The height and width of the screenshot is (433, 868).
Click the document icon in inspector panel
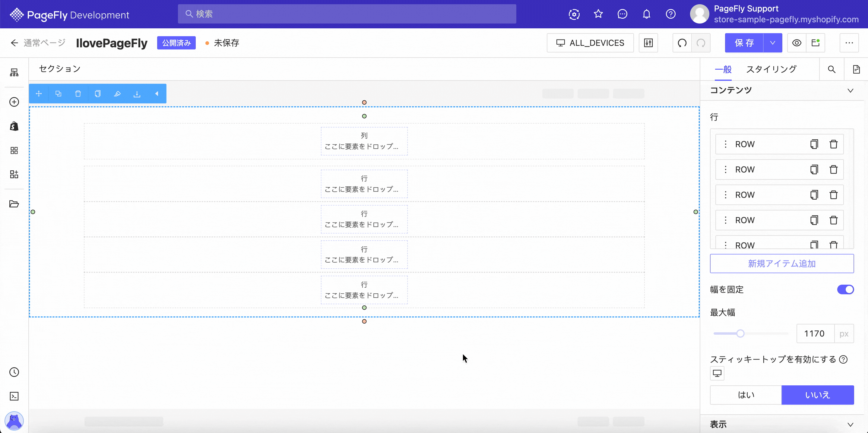[856, 69]
